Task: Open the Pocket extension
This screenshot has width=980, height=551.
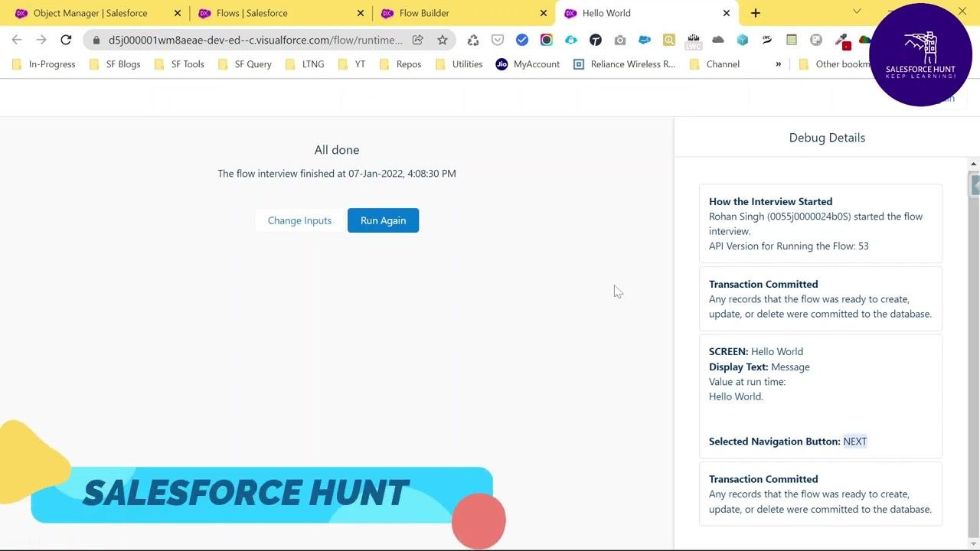Action: tap(498, 40)
